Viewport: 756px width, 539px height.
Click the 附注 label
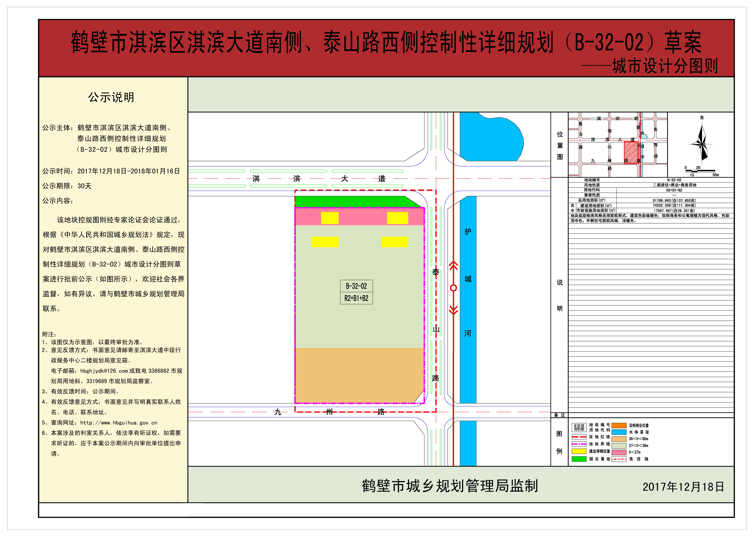49,334
